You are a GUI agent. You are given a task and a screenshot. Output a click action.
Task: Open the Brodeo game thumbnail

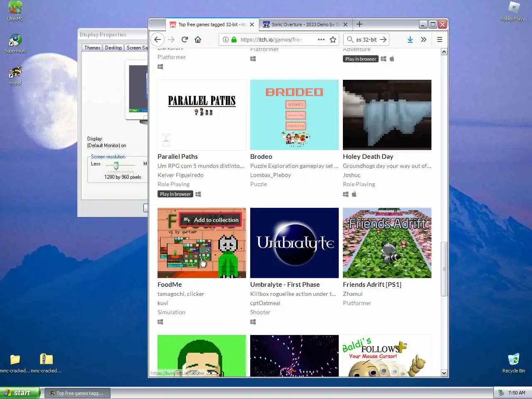(x=294, y=115)
